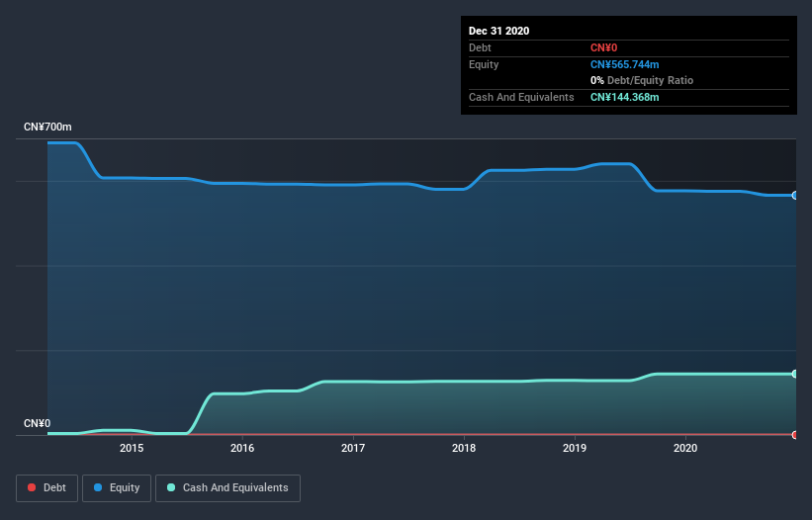Click the Equity row label in tooltip

[484, 64]
